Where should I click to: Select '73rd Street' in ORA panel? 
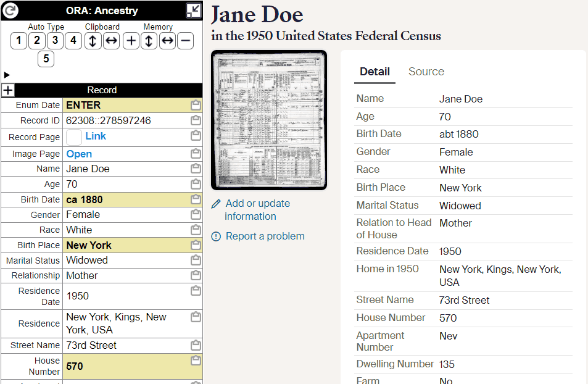coord(91,345)
